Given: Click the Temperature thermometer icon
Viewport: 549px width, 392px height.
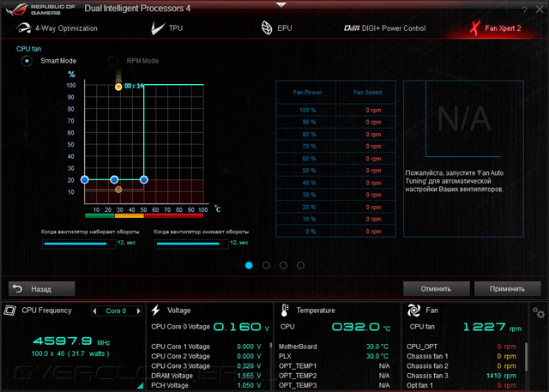Looking at the screenshot, I should pos(285,311).
